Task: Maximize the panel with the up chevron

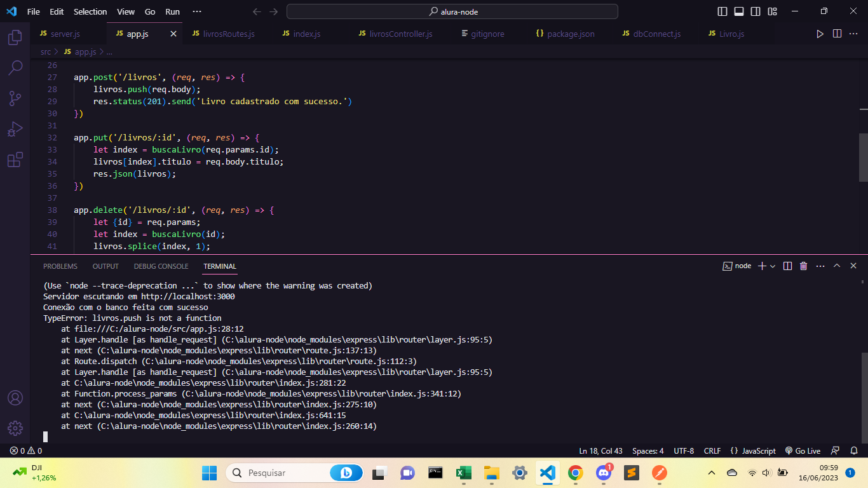Action: (x=837, y=266)
